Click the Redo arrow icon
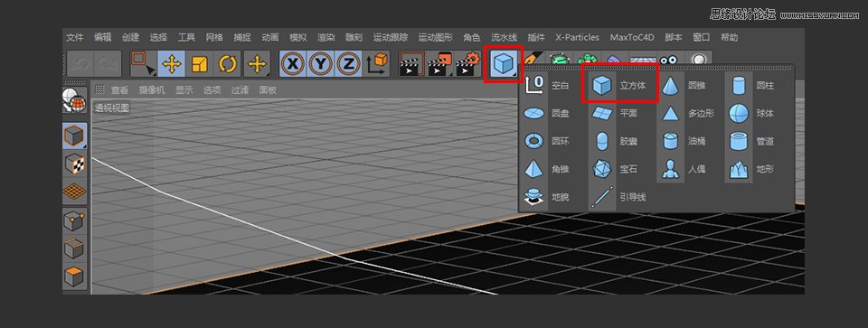The image size is (868, 328). point(108,64)
